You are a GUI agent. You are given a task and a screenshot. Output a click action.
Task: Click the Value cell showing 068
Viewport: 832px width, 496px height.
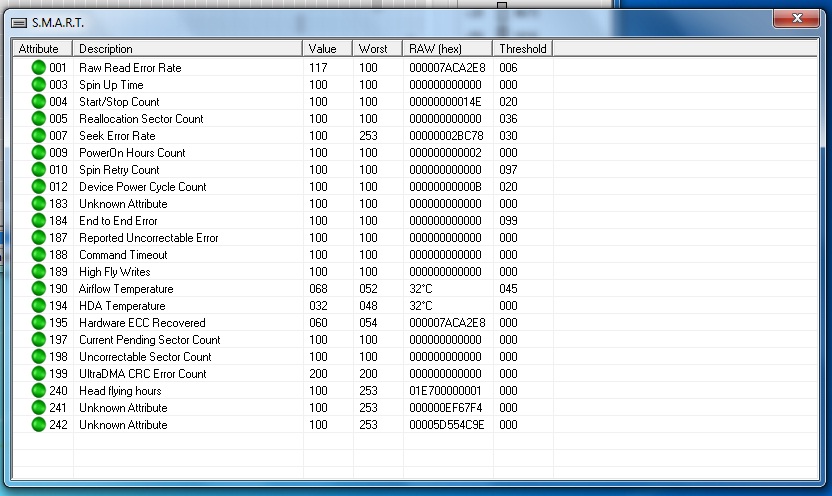tap(318, 289)
